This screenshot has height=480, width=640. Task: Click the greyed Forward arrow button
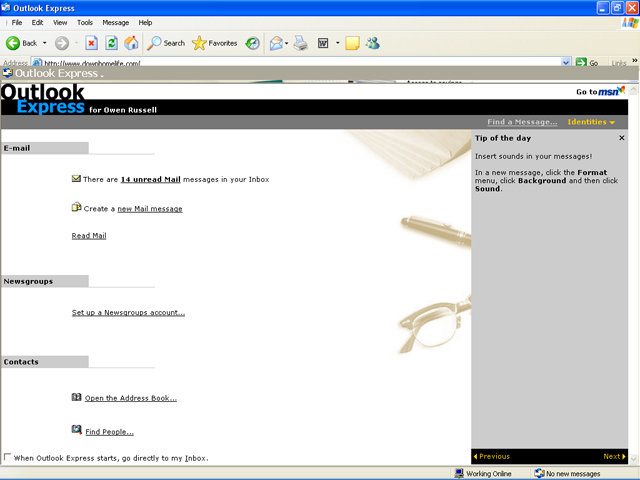pyautogui.click(x=62, y=43)
